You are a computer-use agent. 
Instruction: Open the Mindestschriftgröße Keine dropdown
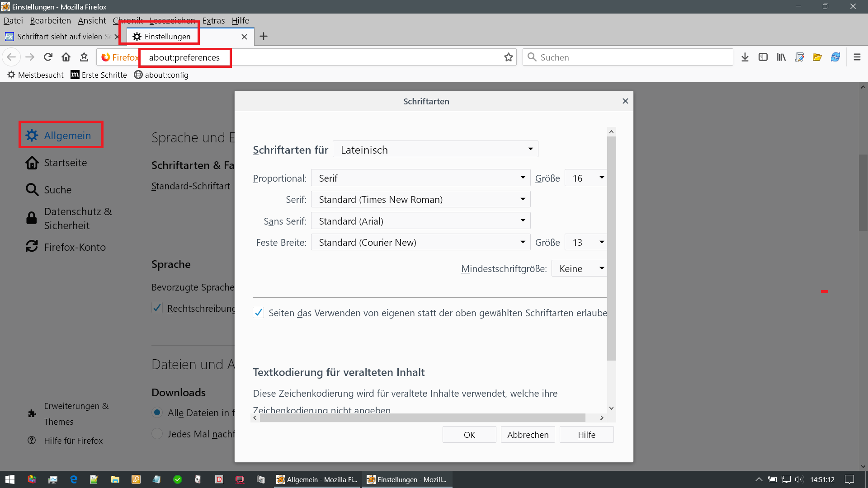pyautogui.click(x=580, y=268)
